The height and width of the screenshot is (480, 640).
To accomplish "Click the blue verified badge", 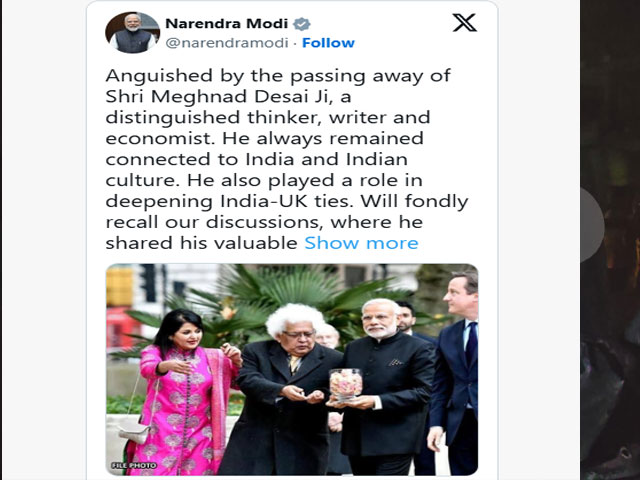I will click(x=302, y=24).
